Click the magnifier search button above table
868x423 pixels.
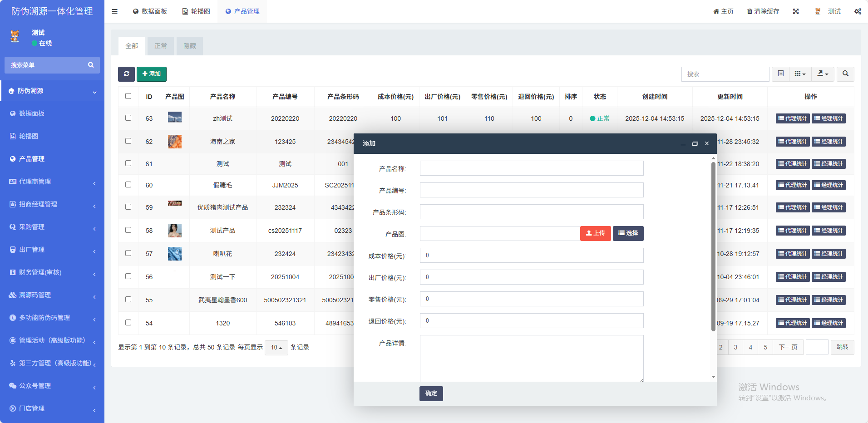click(845, 74)
